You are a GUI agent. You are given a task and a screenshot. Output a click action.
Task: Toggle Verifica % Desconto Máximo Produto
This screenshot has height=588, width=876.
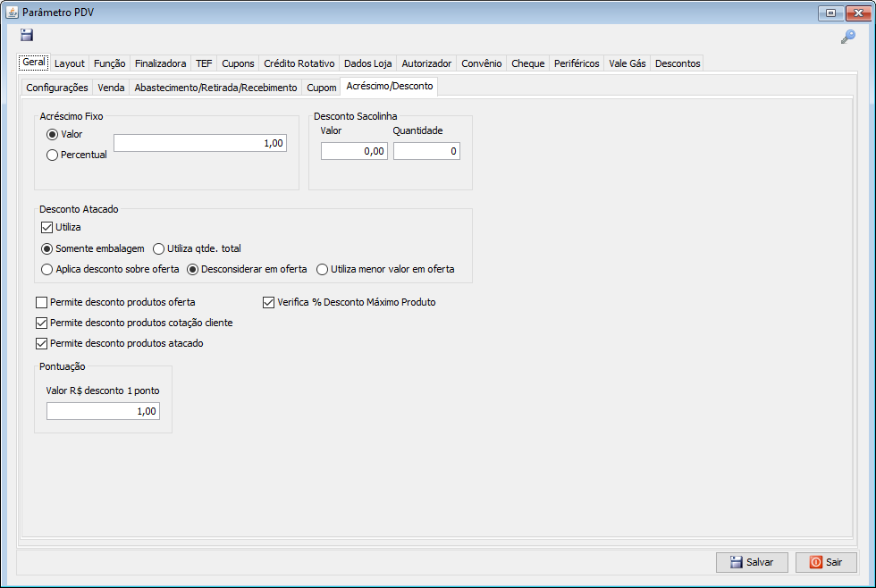click(268, 302)
